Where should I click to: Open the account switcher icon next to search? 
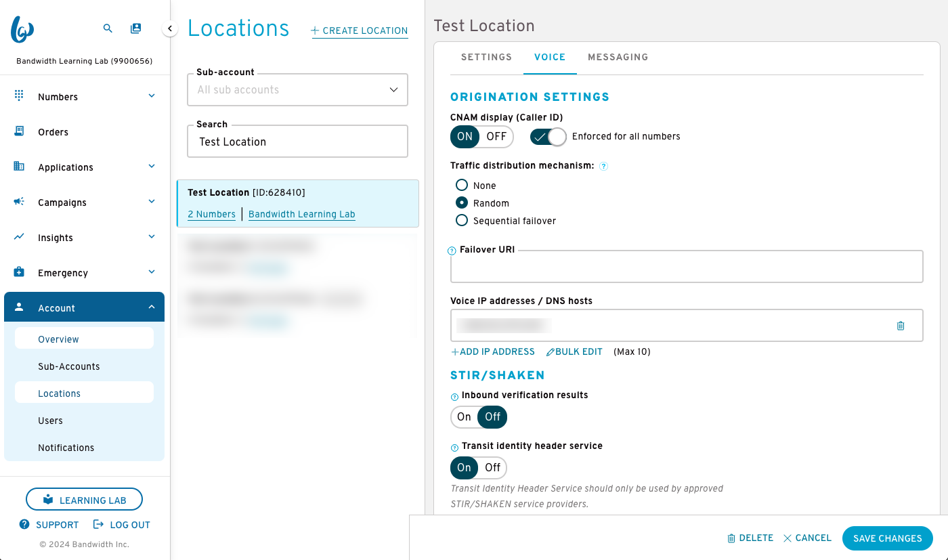136,28
